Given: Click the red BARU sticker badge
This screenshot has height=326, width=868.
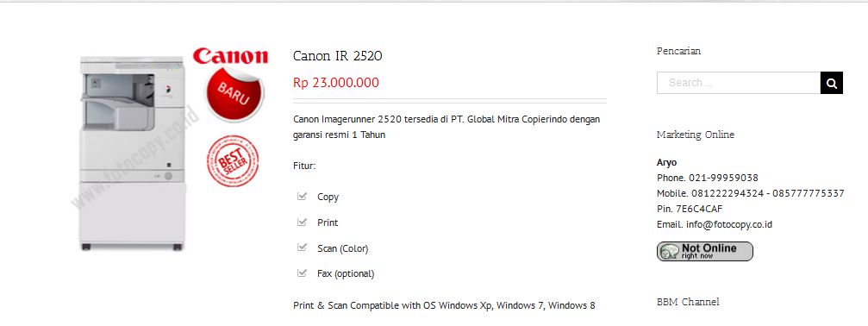Looking at the screenshot, I should click(234, 94).
